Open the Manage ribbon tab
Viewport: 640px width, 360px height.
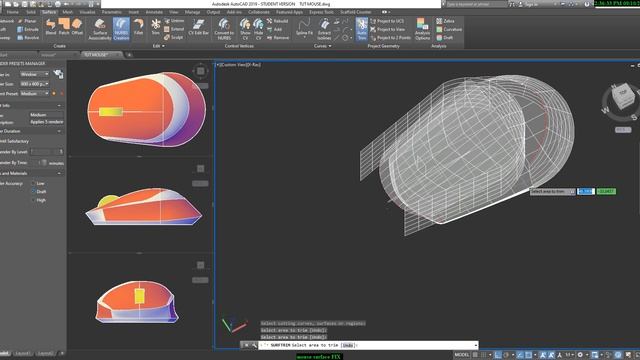click(x=192, y=12)
